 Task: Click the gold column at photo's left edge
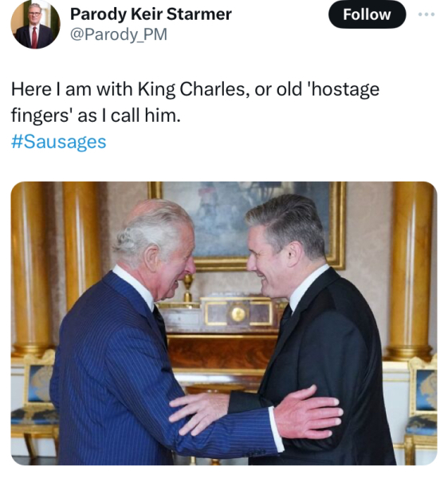(x=29, y=270)
